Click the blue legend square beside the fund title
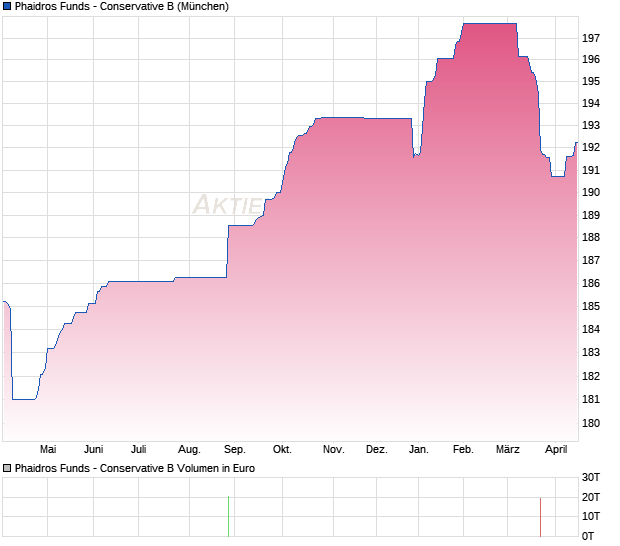Screen dimensions: 620x546 [7, 7]
